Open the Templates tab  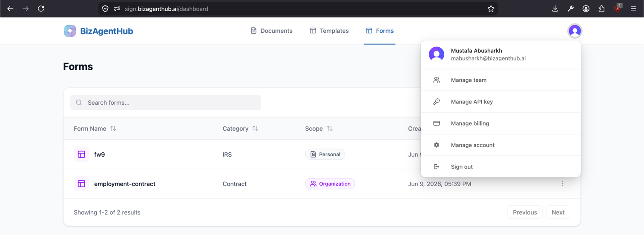coord(329,31)
